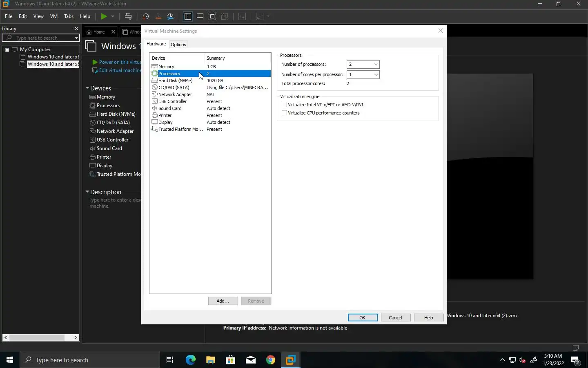The image size is (588, 368).
Task: Open the power options dropdown arrow
Action: [x=113, y=16]
